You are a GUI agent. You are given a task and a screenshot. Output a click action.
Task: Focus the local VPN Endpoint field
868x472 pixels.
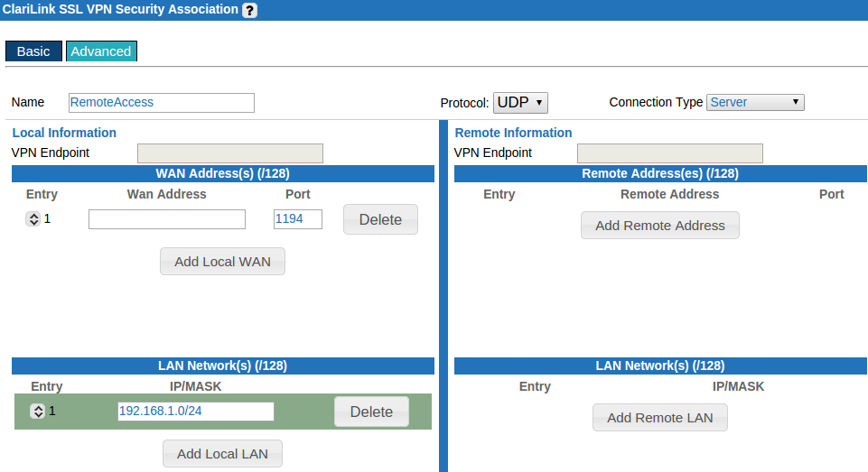point(230,153)
